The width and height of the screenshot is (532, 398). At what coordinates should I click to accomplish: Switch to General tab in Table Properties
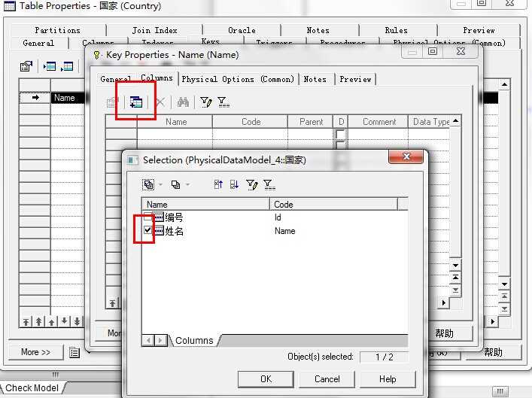click(38, 43)
